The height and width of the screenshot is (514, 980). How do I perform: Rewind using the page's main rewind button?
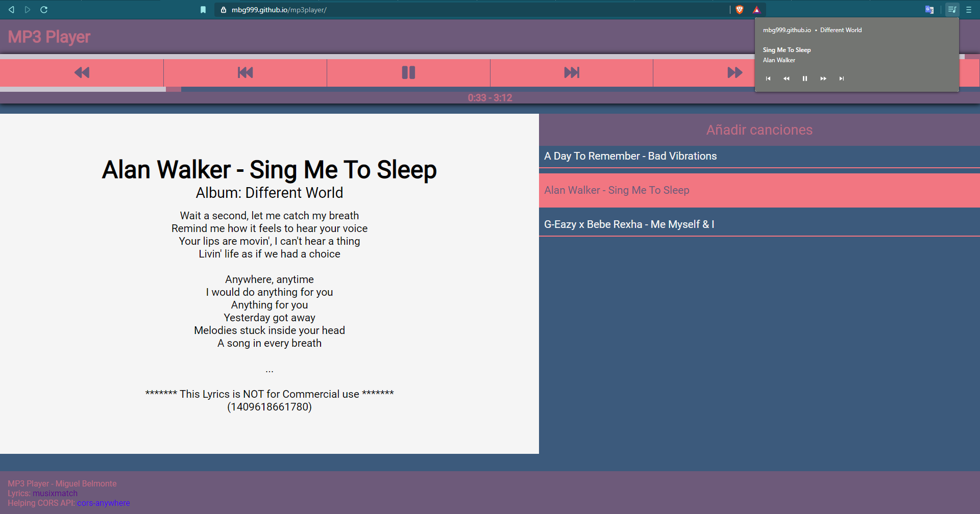tap(82, 72)
